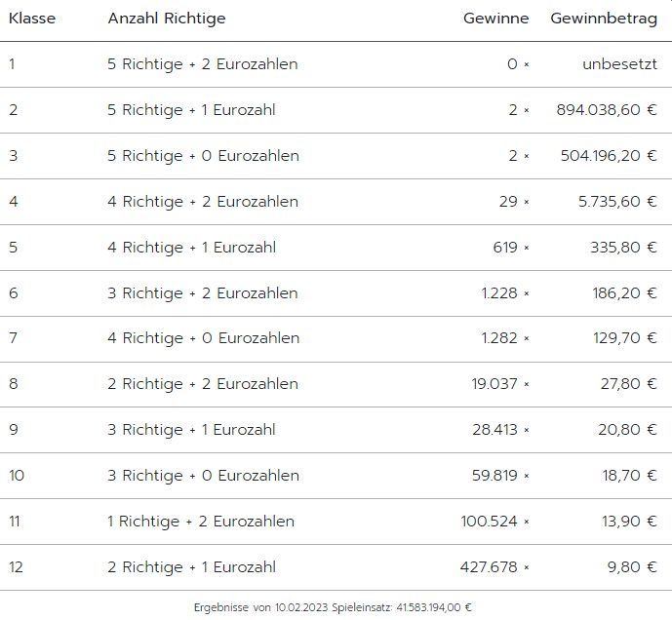Image resolution: width=672 pixels, height=620 pixels.
Task: Select the 504.196,20 € prize amount
Action: click(x=609, y=156)
